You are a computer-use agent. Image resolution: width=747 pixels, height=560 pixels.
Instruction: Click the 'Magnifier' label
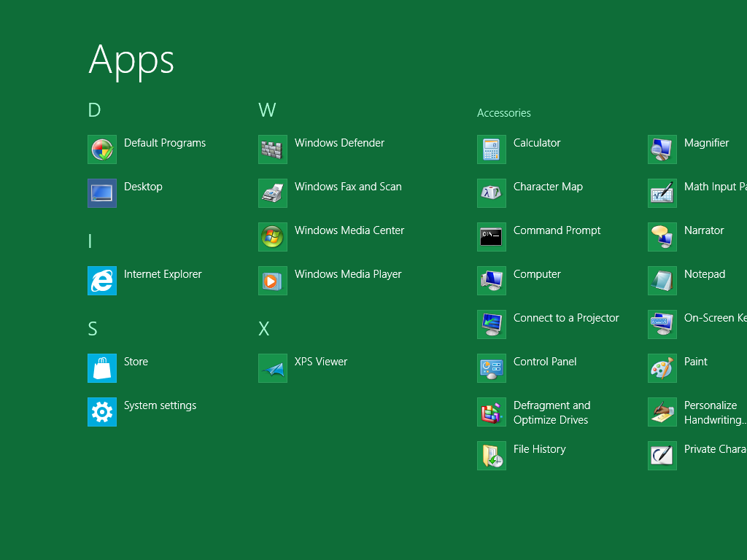pos(706,144)
